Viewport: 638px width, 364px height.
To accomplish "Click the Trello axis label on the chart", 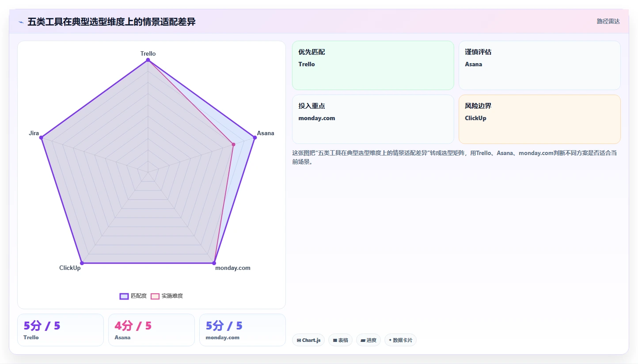I will pyautogui.click(x=148, y=53).
